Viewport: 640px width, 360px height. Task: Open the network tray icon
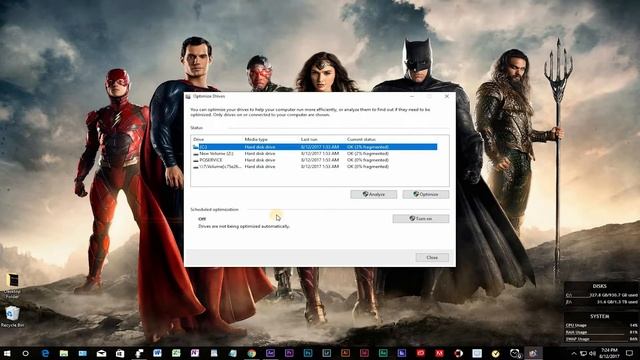click(584, 353)
